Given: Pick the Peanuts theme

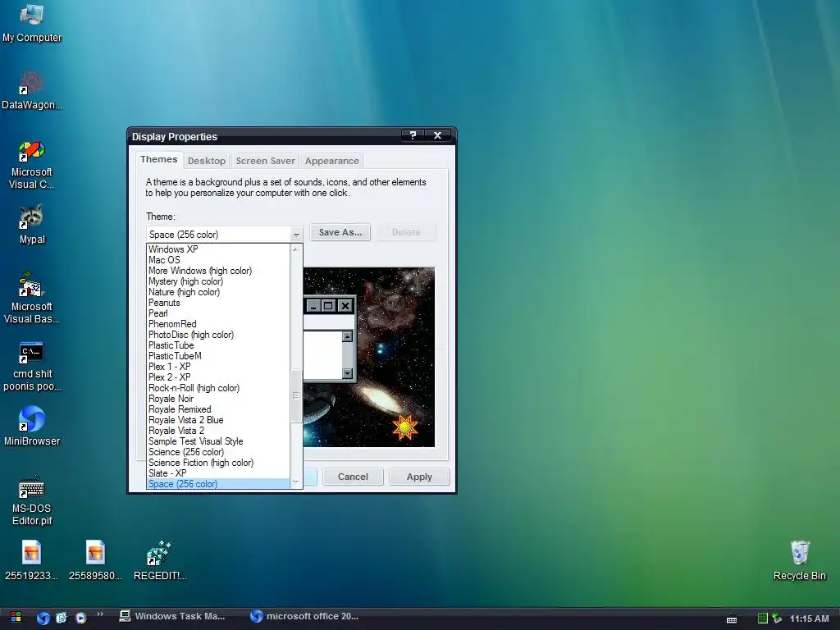Looking at the screenshot, I should [x=218, y=303].
